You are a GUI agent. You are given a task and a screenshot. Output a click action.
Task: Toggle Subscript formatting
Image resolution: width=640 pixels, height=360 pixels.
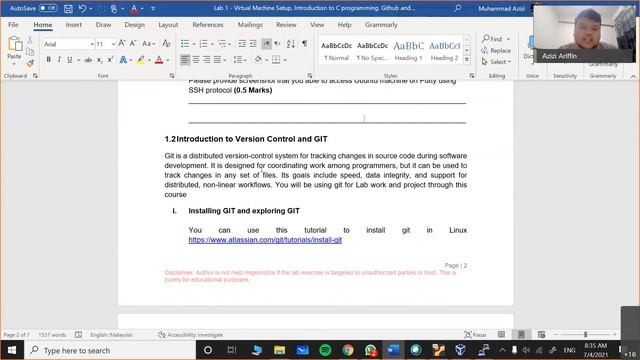pyautogui.click(x=99, y=60)
